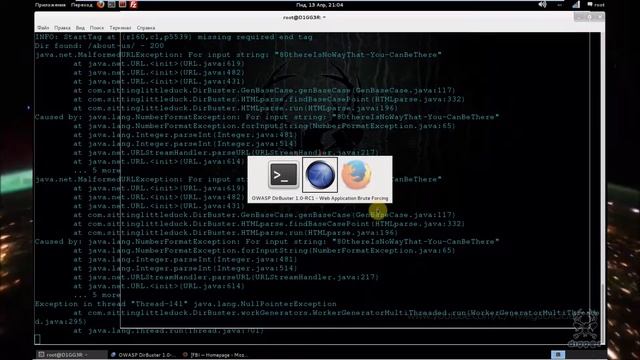640x360 pixels.
Task: Open the Поиск menu in the terminal
Action: pyautogui.click(x=97, y=28)
